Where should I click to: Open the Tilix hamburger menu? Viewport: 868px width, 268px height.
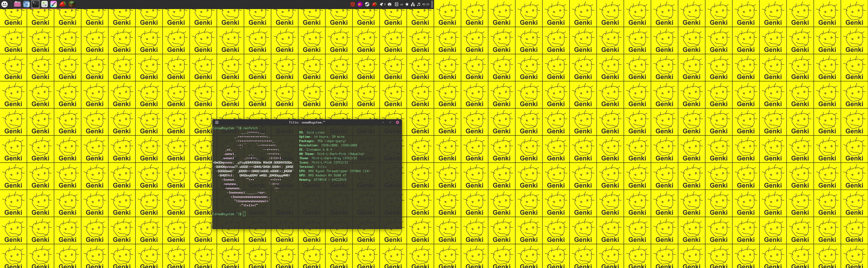point(217,122)
